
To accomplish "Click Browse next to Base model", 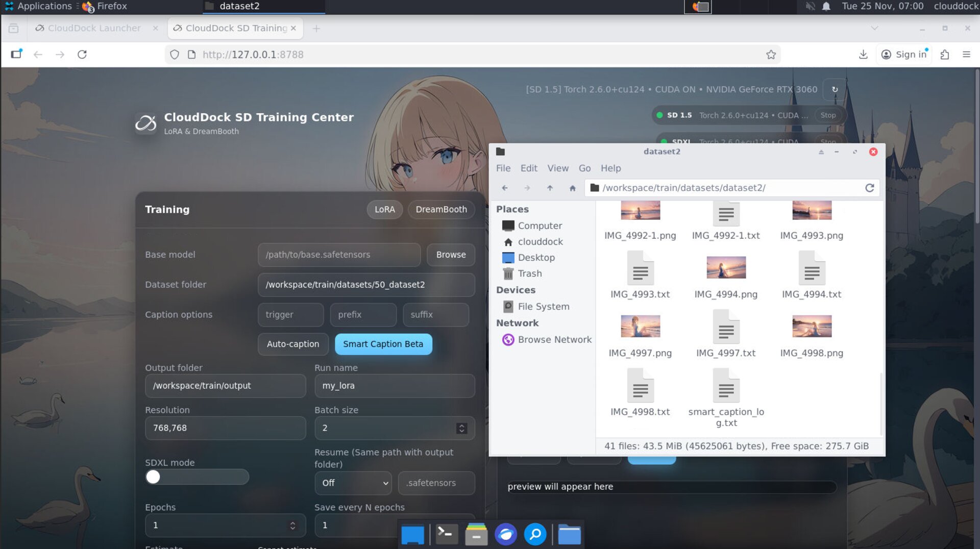I will (x=451, y=255).
